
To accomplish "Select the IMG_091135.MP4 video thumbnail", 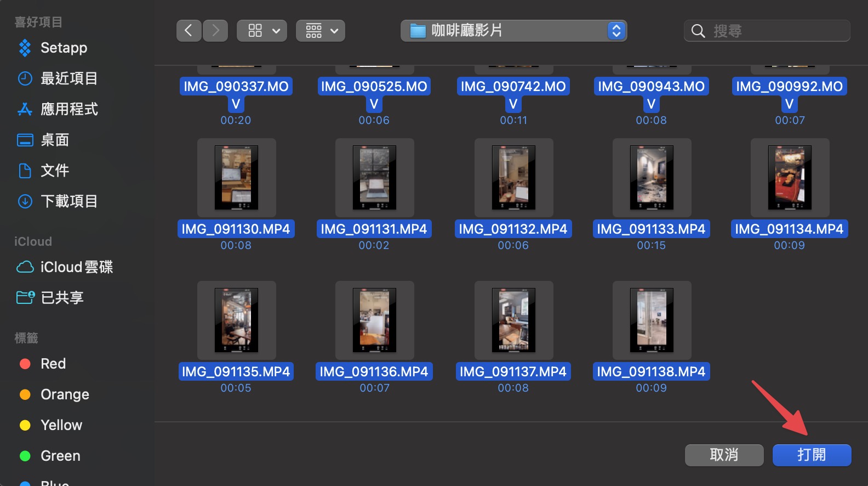I will coord(236,320).
